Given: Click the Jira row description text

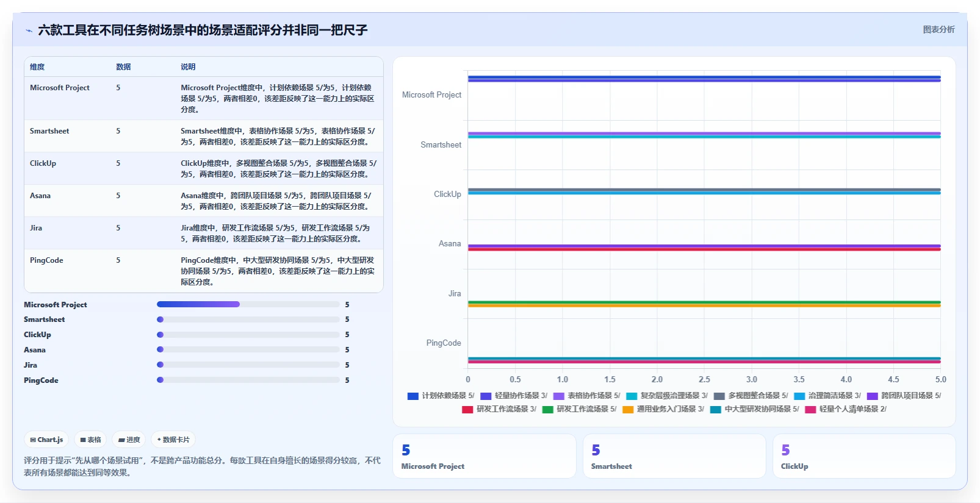Looking at the screenshot, I should [x=275, y=234].
